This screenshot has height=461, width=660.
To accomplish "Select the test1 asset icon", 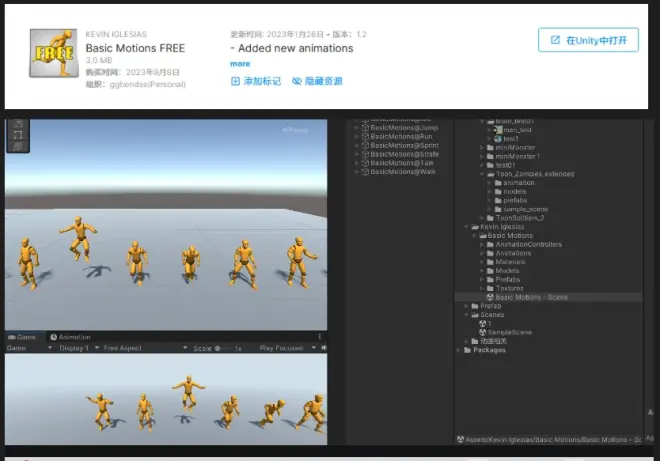I will click(498, 139).
